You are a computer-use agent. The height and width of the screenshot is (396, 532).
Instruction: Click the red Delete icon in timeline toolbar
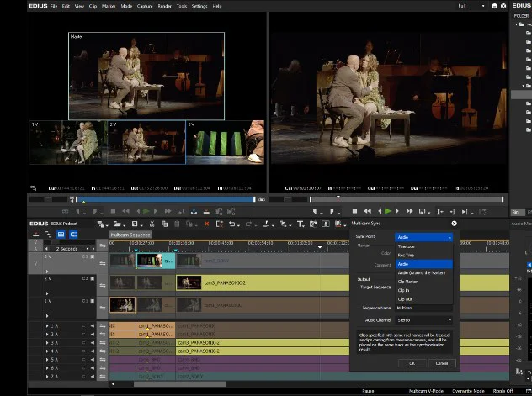pos(207,224)
